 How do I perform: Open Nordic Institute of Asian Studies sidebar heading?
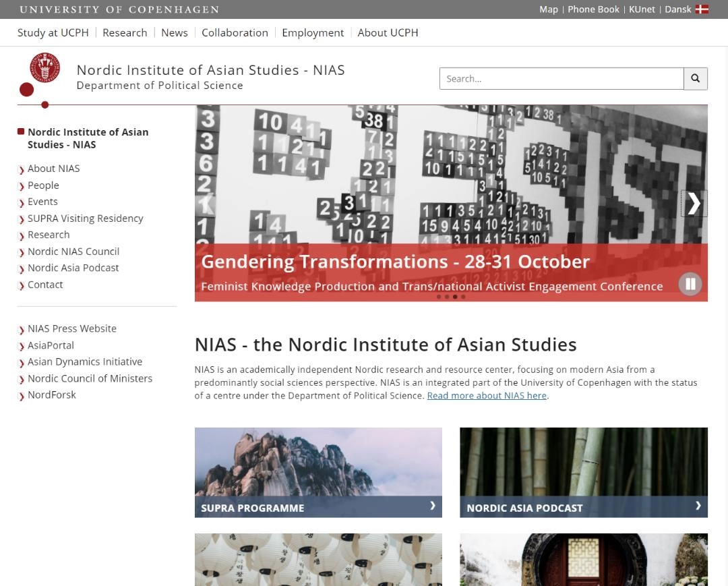coord(88,138)
